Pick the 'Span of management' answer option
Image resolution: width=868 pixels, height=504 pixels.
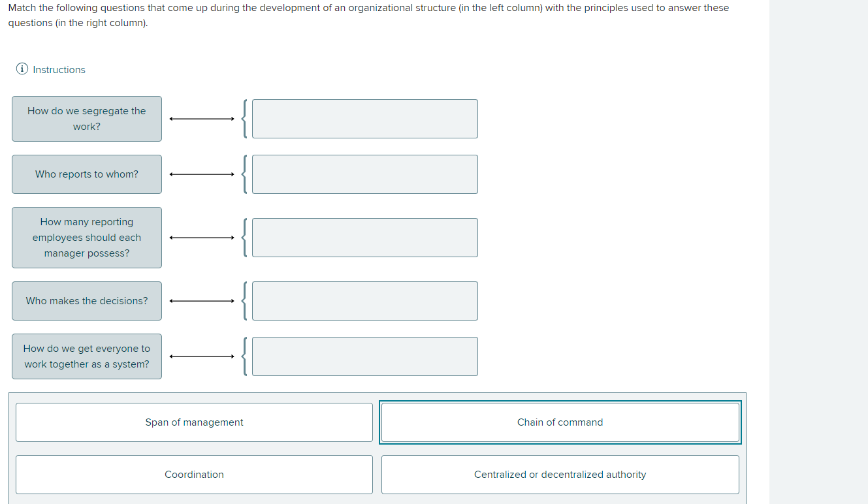pos(194,422)
